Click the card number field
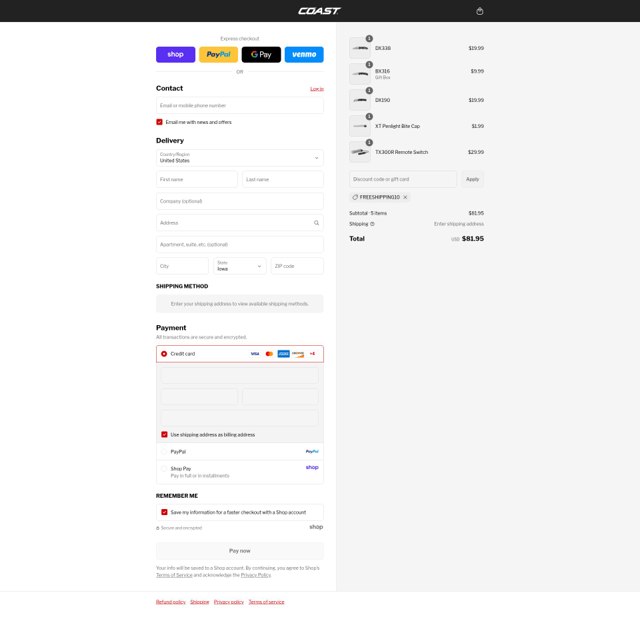The image size is (640, 639). click(240, 375)
